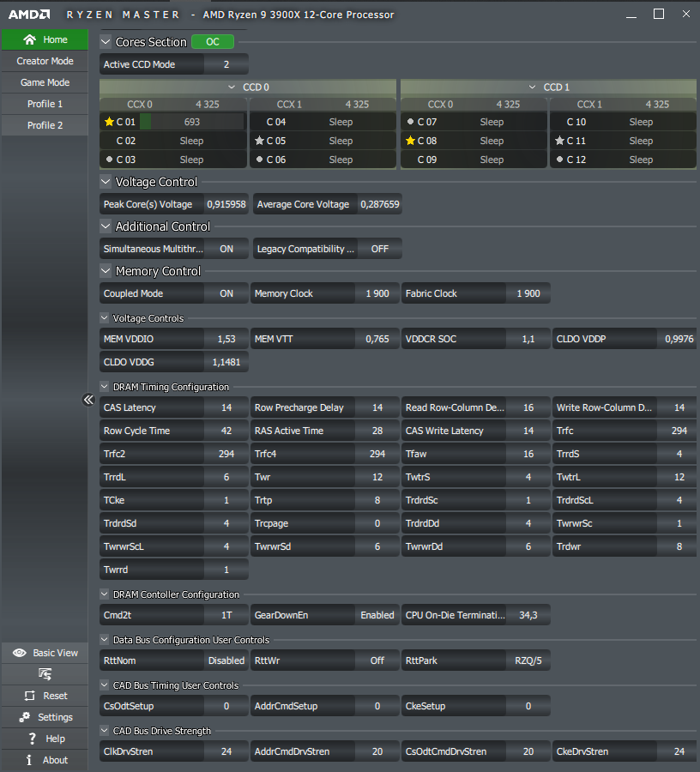This screenshot has height=772, width=700.
Task: Open Profile 2 tab
Action: 45,125
